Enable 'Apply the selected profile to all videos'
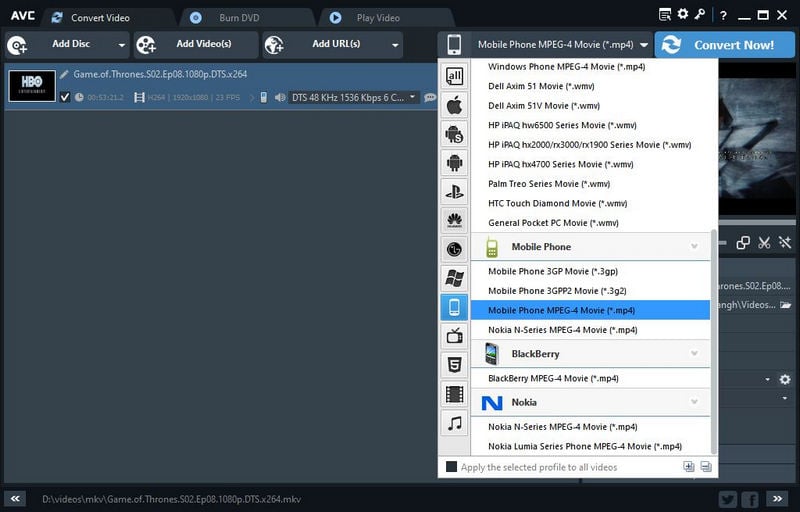Viewport: 800px width, 512px height. pos(451,467)
